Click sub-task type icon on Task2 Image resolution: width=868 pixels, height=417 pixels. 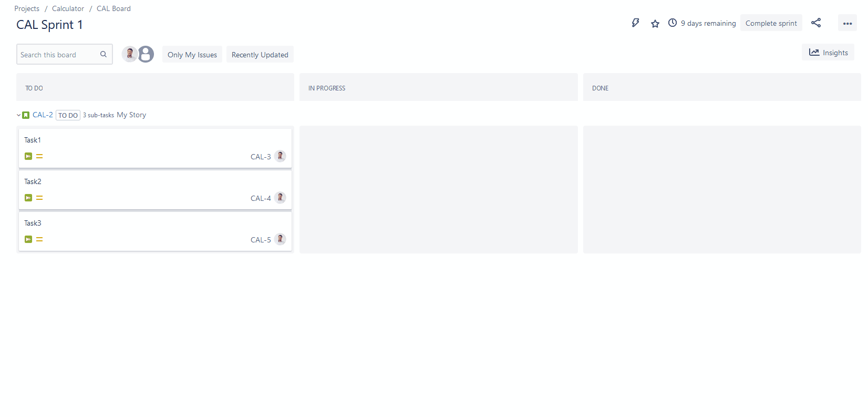pos(28,198)
